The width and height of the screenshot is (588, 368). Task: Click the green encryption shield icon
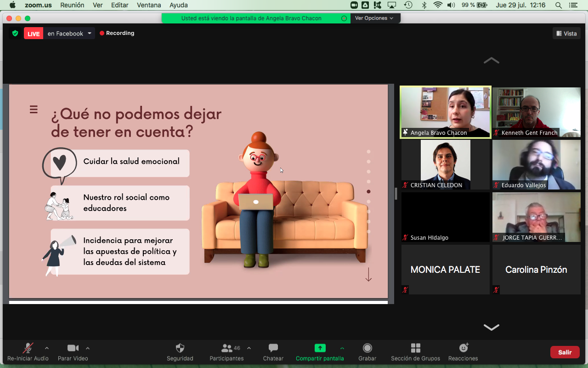click(15, 34)
